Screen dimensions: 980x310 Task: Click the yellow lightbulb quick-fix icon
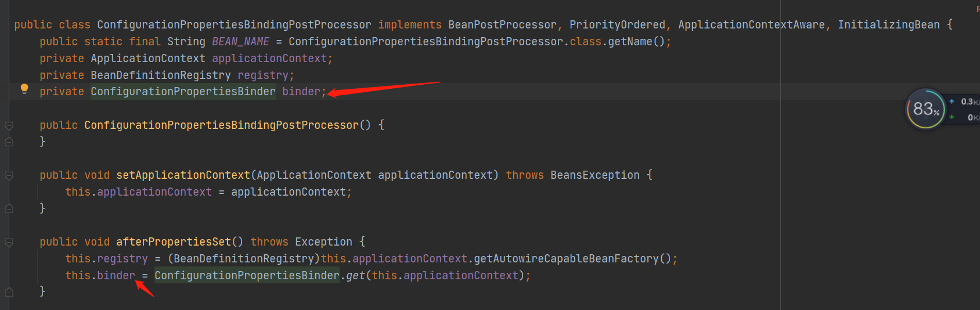point(24,89)
